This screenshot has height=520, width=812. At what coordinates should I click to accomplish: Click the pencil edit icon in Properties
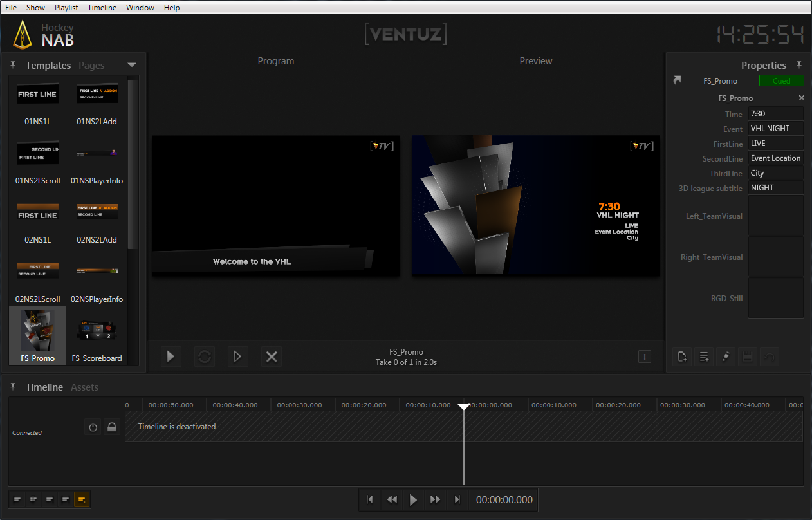[x=726, y=357]
